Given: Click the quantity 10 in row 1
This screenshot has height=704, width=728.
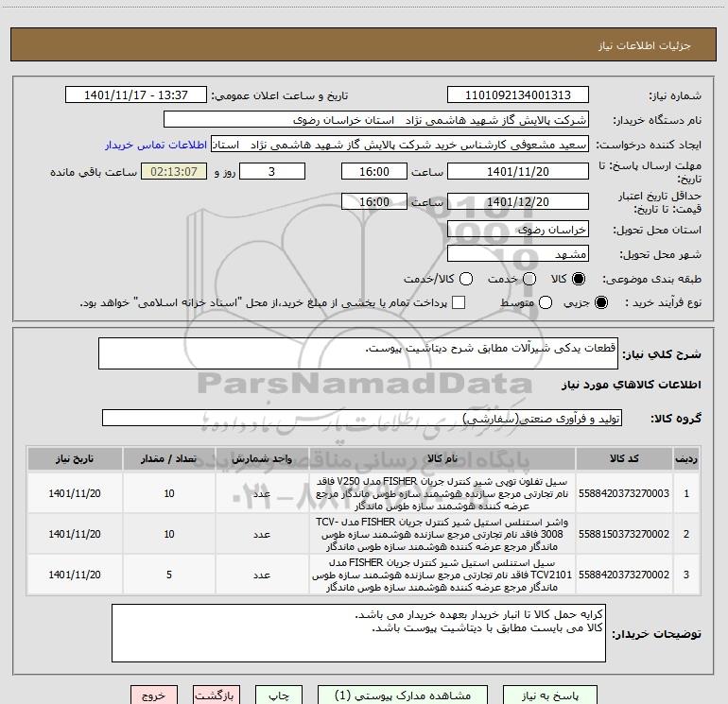Looking at the screenshot, I should [169, 493].
